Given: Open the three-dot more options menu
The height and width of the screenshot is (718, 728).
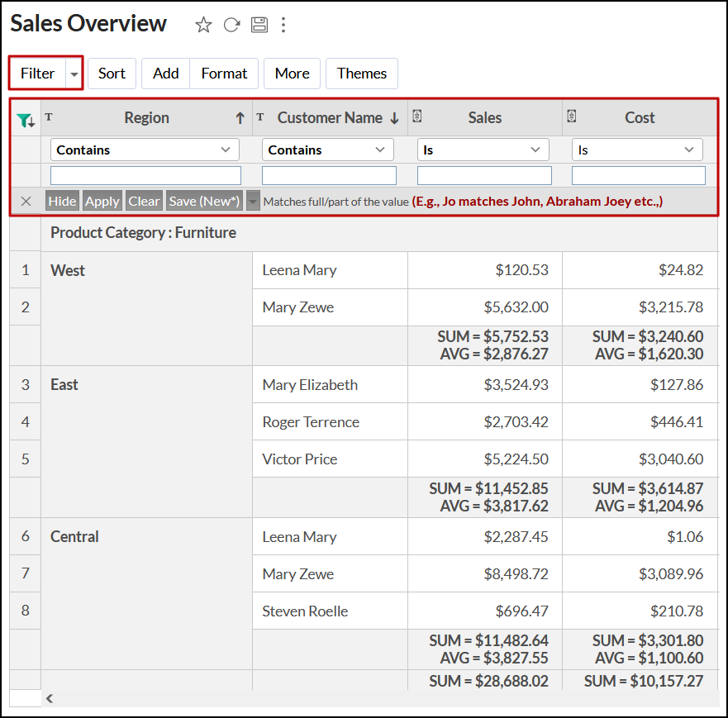Looking at the screenshot, I should click(x=283, y=25).
